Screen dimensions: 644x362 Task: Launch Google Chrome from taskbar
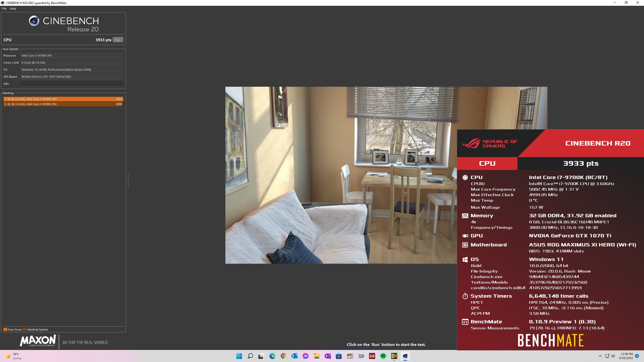(283, 356)
